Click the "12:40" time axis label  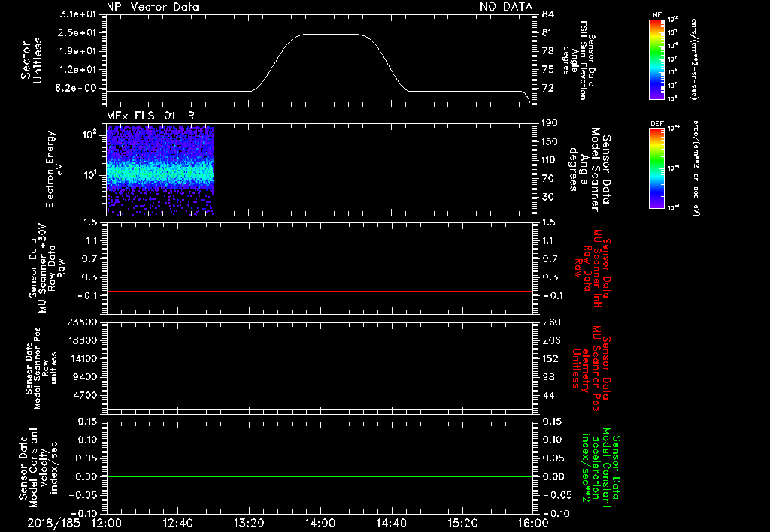click(177, 523)
